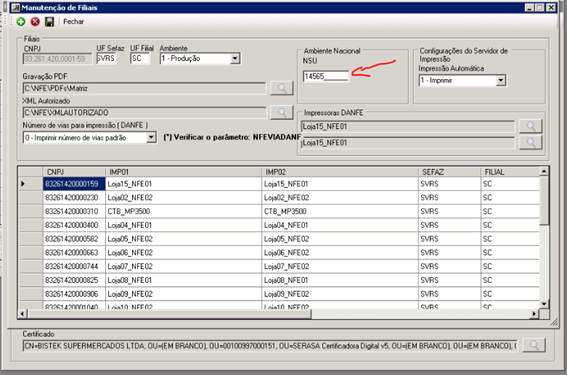Click the CTB_MP3500 cell in IMP02 column

pos(340,211)
